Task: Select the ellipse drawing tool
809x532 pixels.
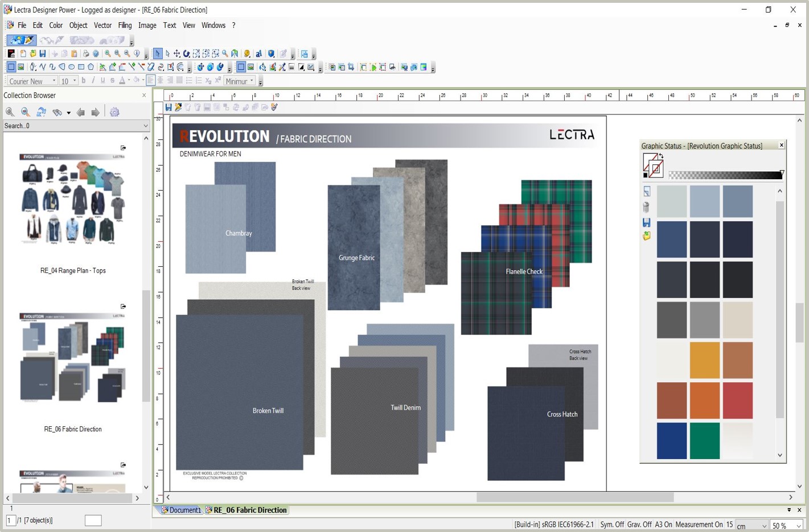Action: point(71,67)
